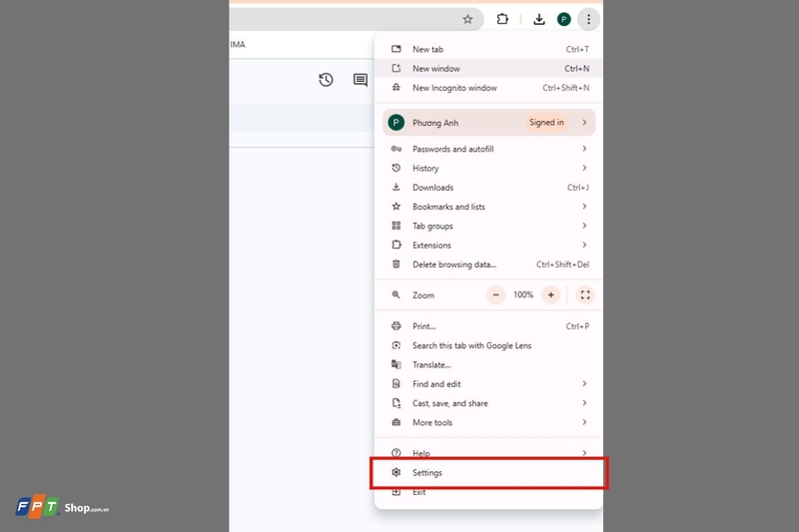Click the Find and edit document icon
The width and height of the screenshot is (799, 532).
pos(396,384)
